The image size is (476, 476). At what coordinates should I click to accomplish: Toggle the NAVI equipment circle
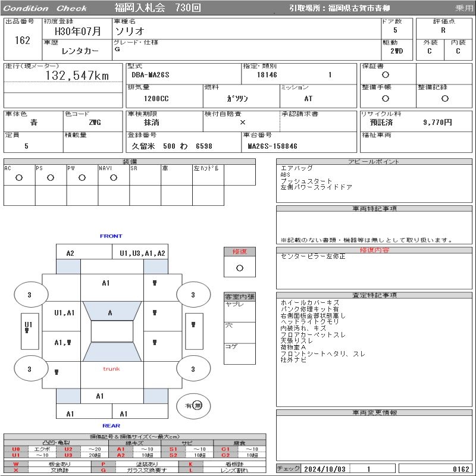tap(113, 177)
